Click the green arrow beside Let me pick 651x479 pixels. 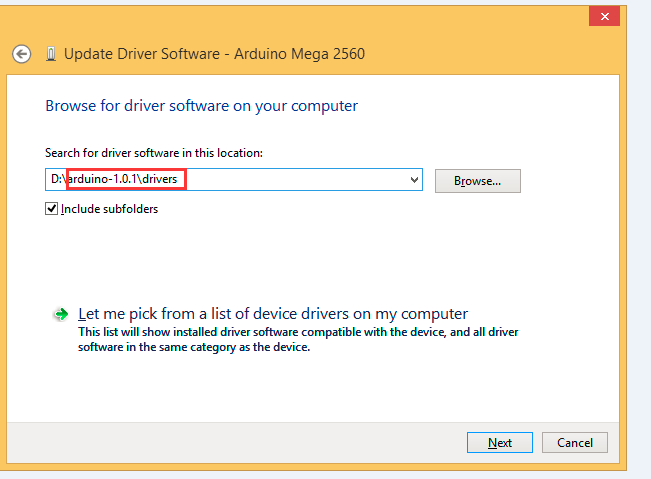click(x=61, y=314)
